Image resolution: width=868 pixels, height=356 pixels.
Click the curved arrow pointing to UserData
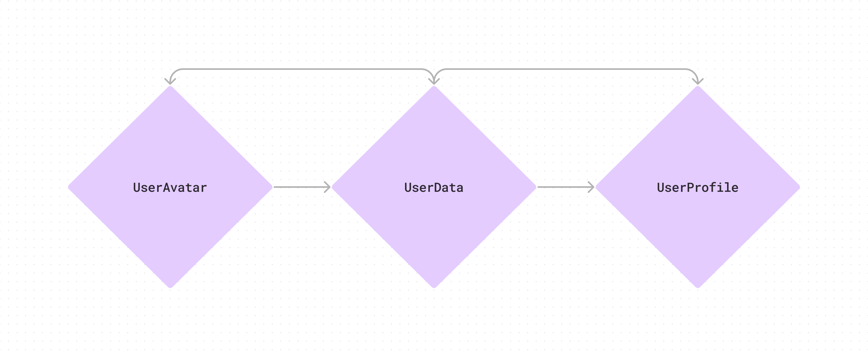pos(421,72)
